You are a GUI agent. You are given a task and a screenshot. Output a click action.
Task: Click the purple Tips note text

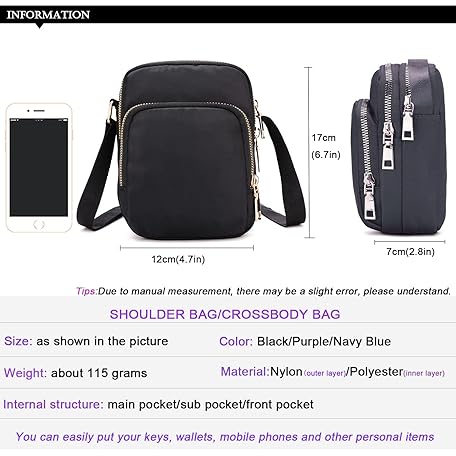[x=263, y=291]
